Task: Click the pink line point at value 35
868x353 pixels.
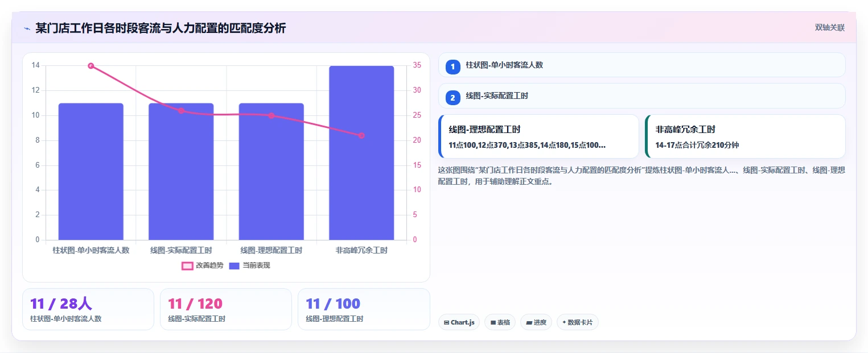Action: (x=91, y=66)
